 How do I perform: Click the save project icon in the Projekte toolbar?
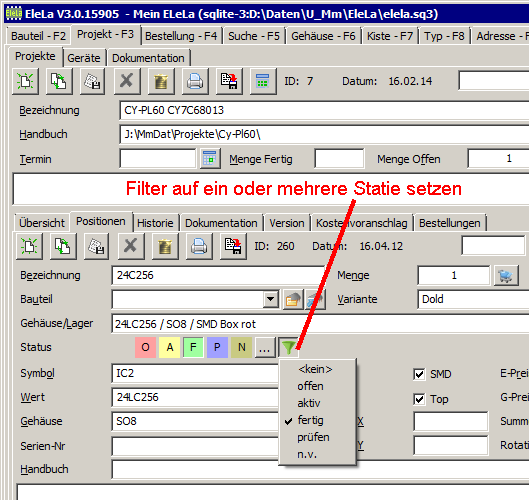(92, 81)
